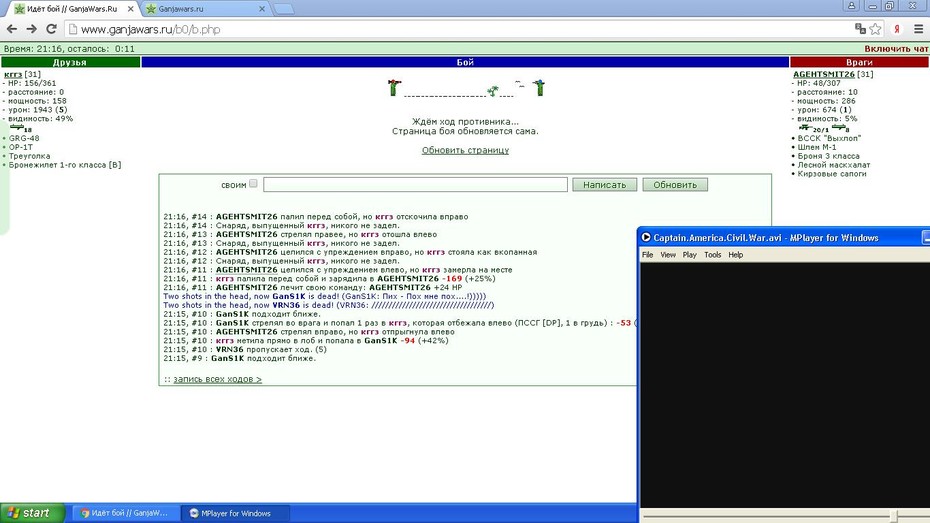930x523 pixels.
Task: Click the enemy item 'Лесной маскхалат'
Action: [x=833, y=165]
